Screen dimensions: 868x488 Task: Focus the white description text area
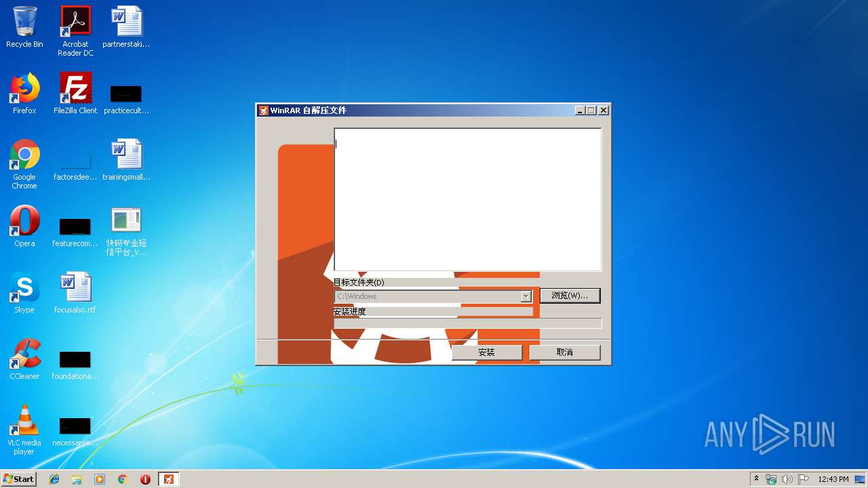pyautogui.click(x=468, y=200)
